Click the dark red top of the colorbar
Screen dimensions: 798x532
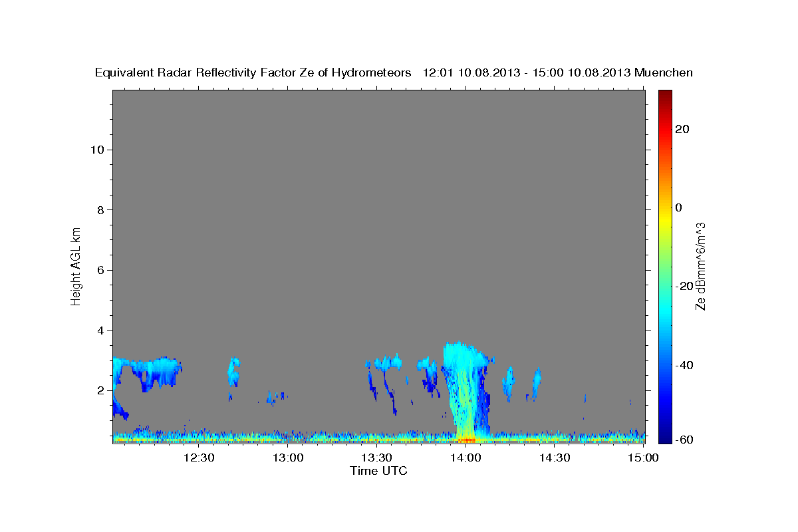click(x=665, y=95)
